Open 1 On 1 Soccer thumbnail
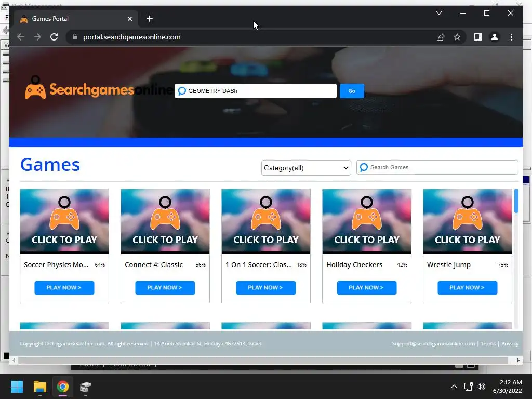The height and width of the screenshot is (399, 532). 266,221
